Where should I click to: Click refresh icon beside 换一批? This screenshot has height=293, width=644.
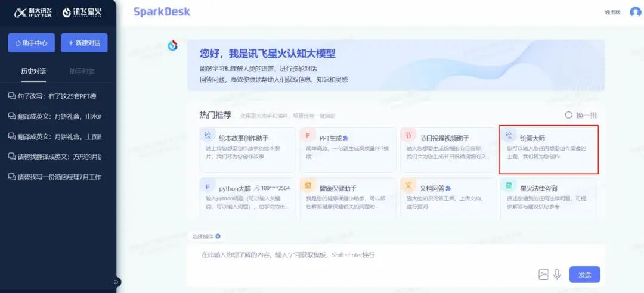click(x=569, y=116)
